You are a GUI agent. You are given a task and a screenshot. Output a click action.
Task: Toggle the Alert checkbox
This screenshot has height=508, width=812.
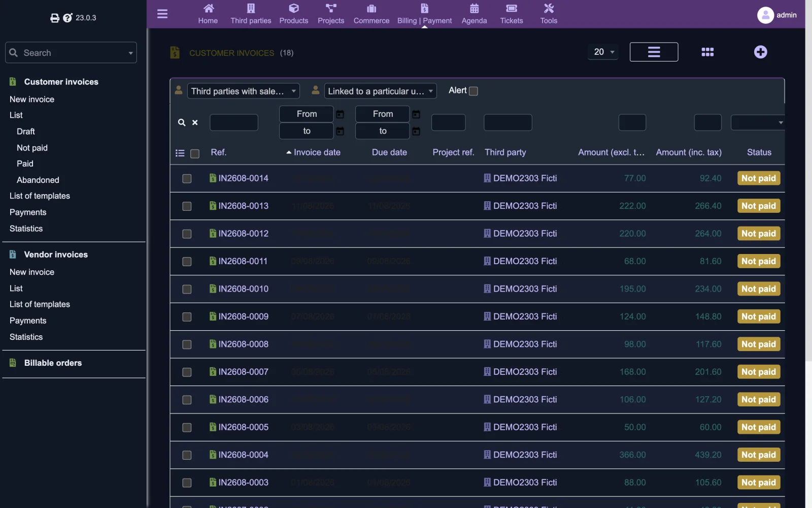473,91
